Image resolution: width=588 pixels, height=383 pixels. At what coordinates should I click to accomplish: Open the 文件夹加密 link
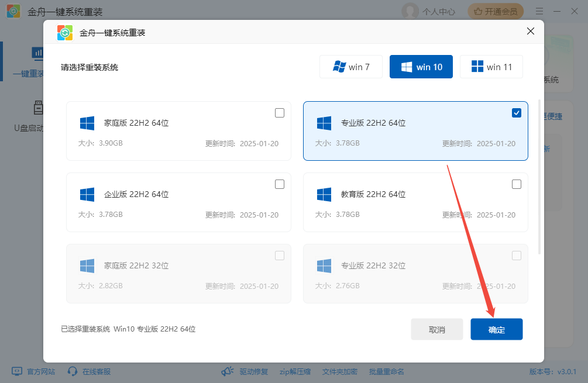coord(340,371)
